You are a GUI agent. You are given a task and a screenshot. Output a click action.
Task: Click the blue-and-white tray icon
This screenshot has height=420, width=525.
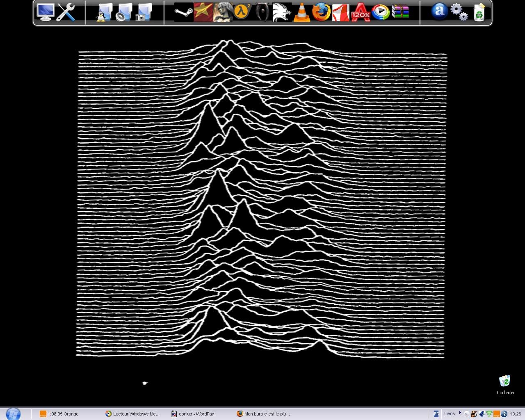point(482,414)
